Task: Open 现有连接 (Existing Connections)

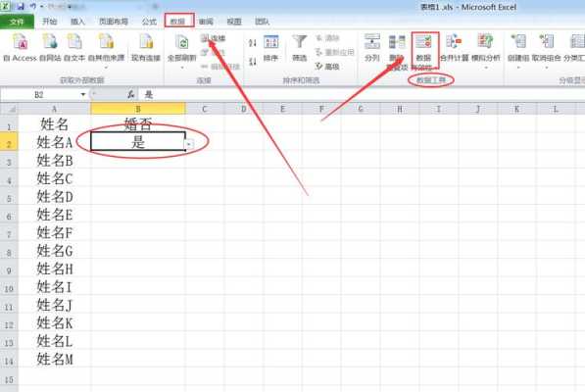Action: tap(146, 47)
